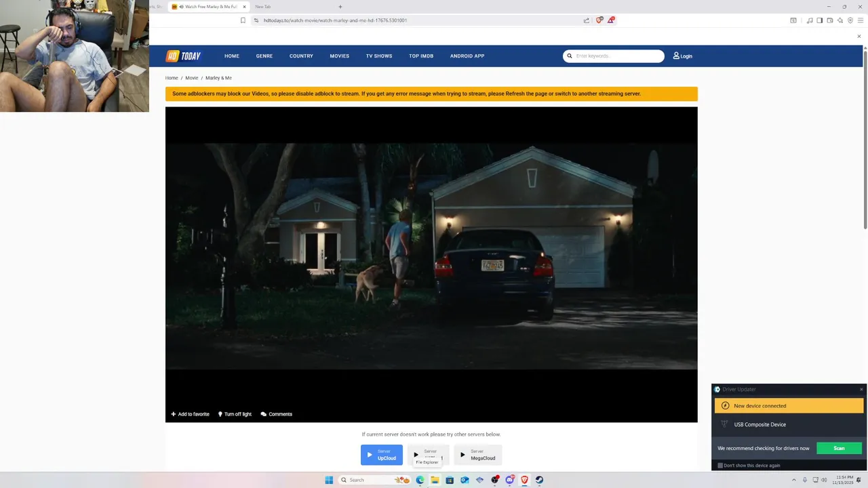Open Discord from taskbar
Viewport: 868px width, 488px height.
point(509,480)
